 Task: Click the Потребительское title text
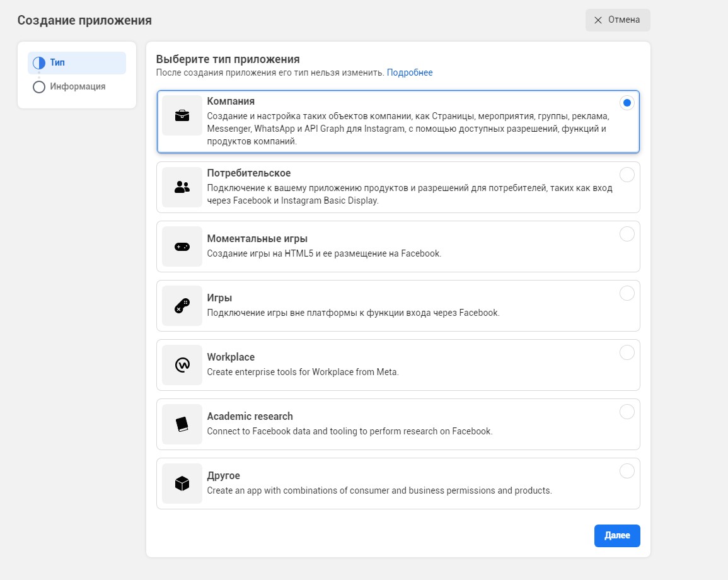pyautogui.click(x=249, y=173)
